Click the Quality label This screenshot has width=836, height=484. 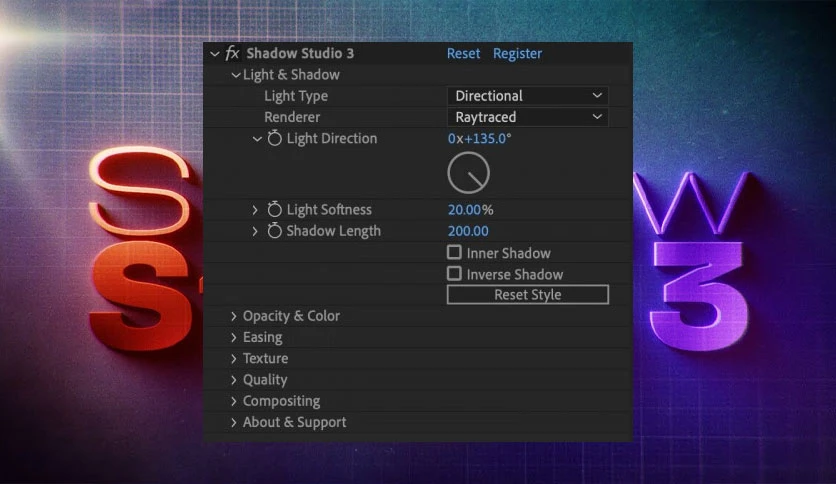(265, 380)
